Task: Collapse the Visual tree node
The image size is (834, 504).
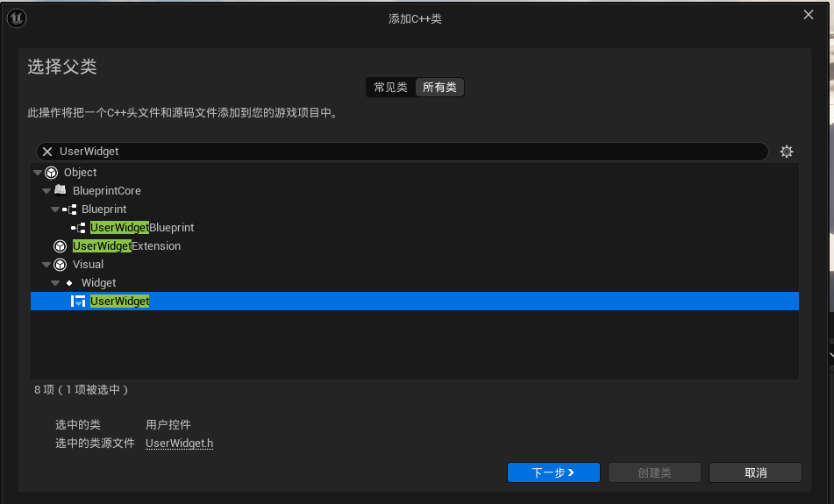Action: [46, 264]
